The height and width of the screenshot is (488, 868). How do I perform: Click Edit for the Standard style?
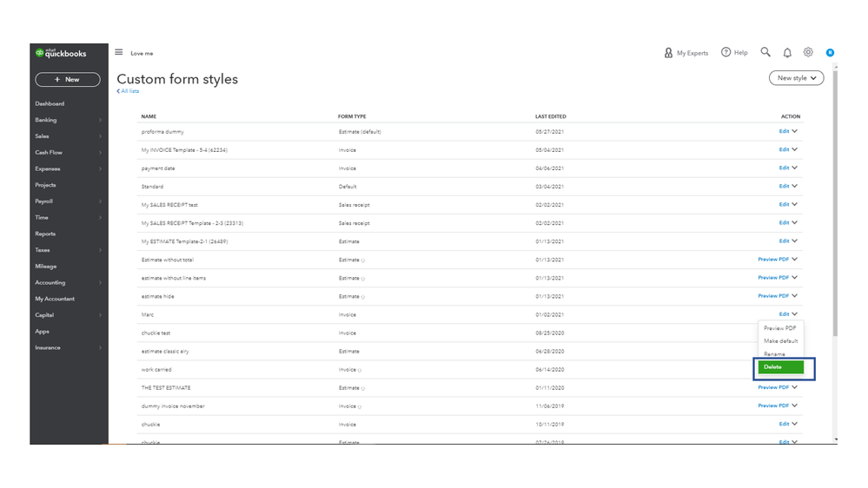pos(784,186)
